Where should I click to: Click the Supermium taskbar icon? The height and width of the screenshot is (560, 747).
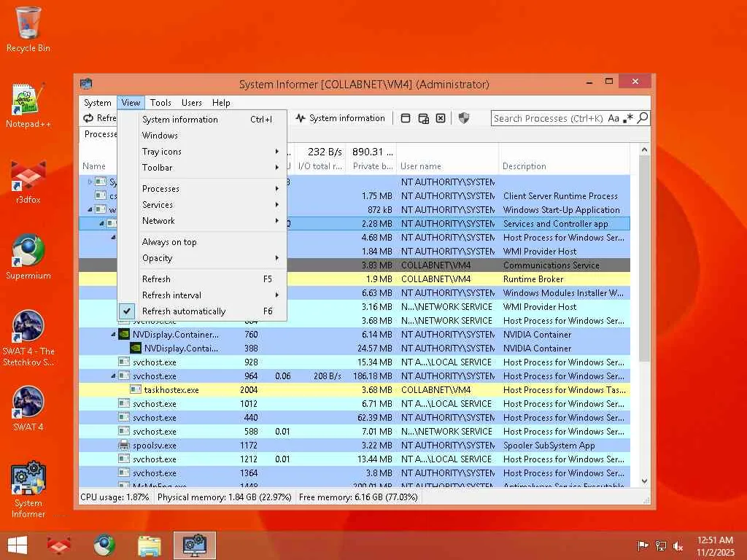coord(104,545)
